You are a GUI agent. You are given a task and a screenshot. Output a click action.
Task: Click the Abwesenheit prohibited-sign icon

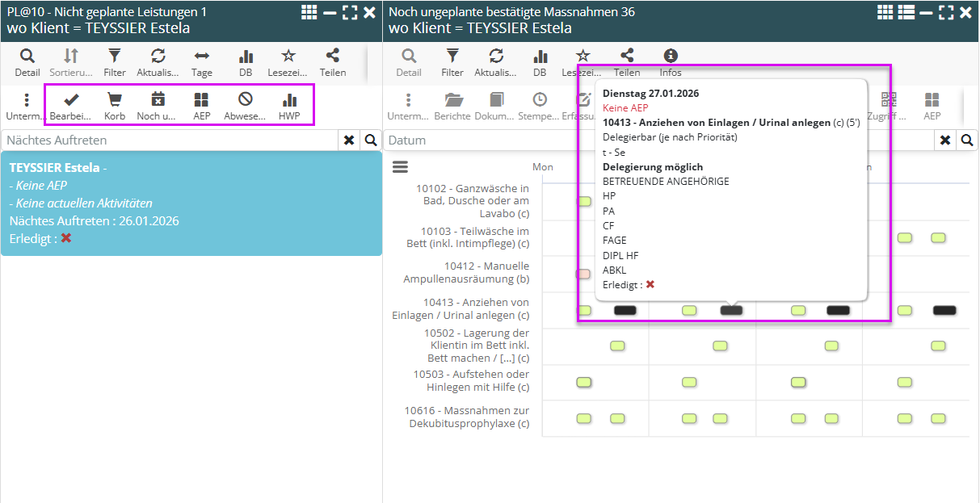245,105
